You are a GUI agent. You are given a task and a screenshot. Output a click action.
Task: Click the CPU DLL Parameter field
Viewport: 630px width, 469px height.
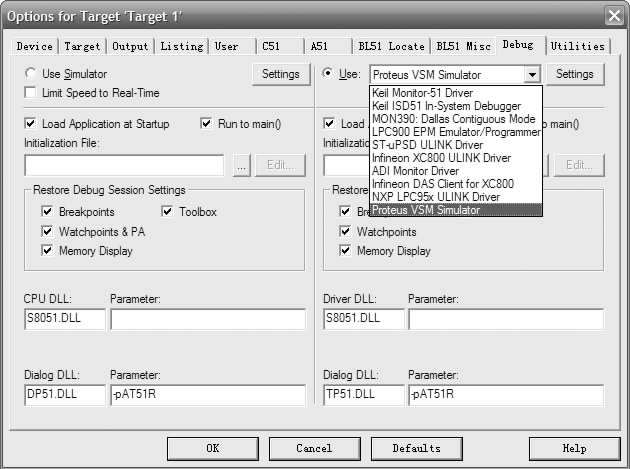tap(208, 319)
